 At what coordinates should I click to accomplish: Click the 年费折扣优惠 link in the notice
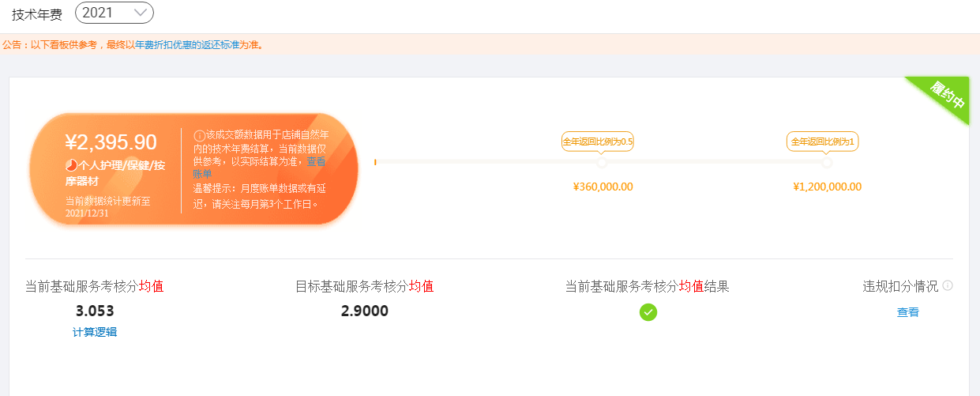(x=163, y=45)
